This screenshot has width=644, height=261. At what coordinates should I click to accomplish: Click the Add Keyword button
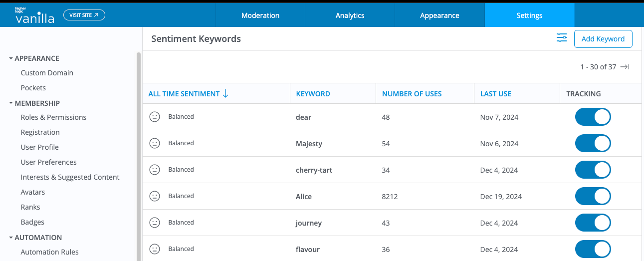[x=603, y=39]
